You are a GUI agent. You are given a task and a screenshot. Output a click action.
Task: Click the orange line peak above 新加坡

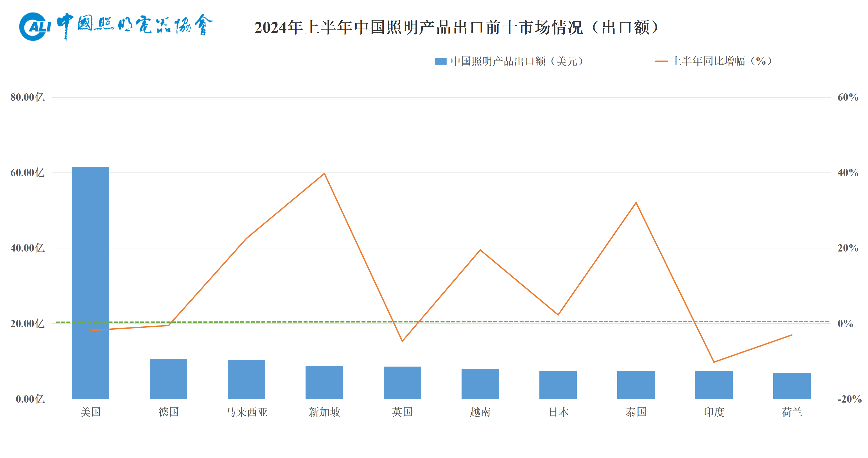(324, 173)
